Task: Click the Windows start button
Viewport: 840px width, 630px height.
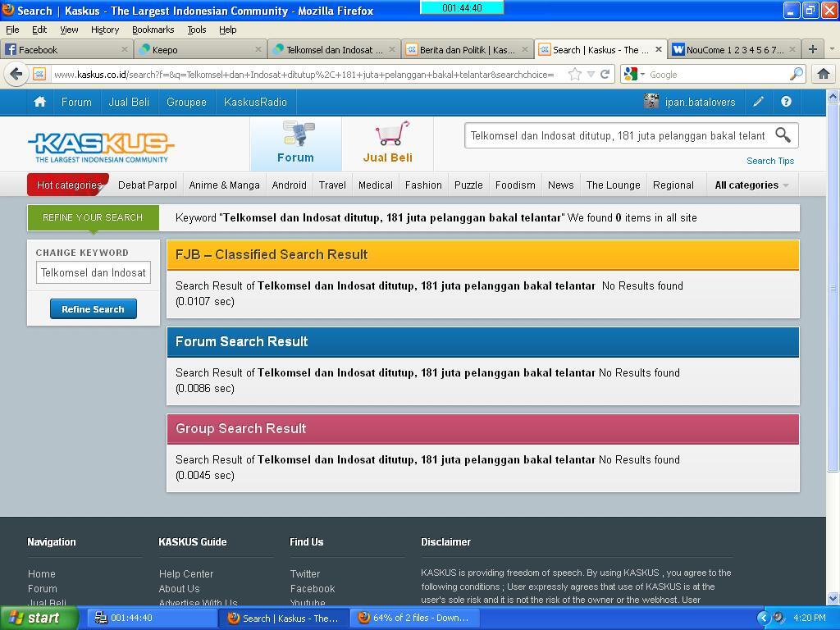Action: pyautogui.click(x=39, y=619)
